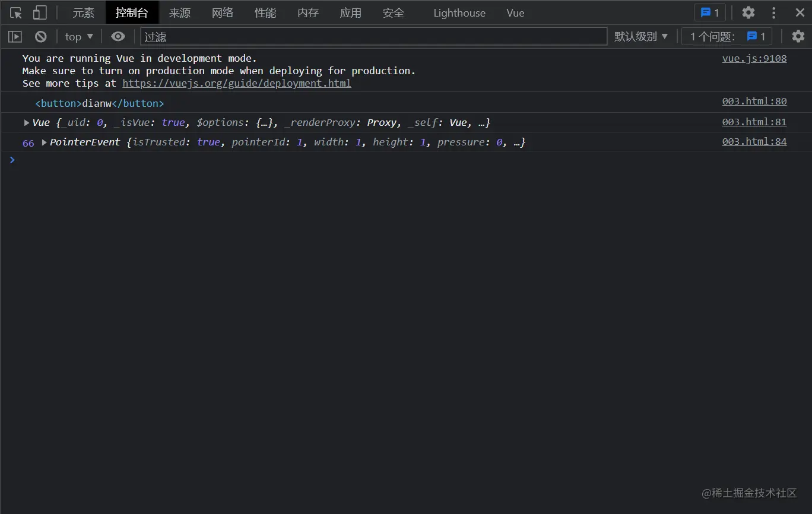Image resolution: width=812 pixels, height=514 pixels.
Task: Open DevTools settings gear in the tab bar
Action: coord(748,12)
